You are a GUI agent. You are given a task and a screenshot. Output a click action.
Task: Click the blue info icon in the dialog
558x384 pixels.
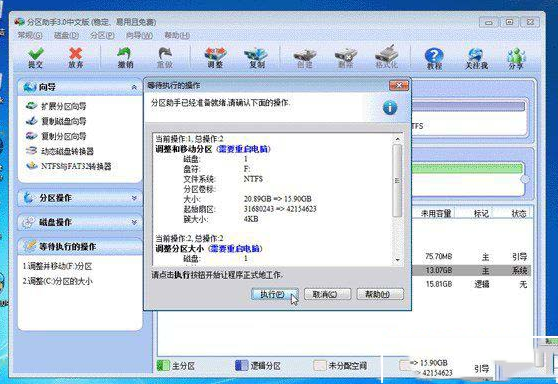(x=390, y=107)
